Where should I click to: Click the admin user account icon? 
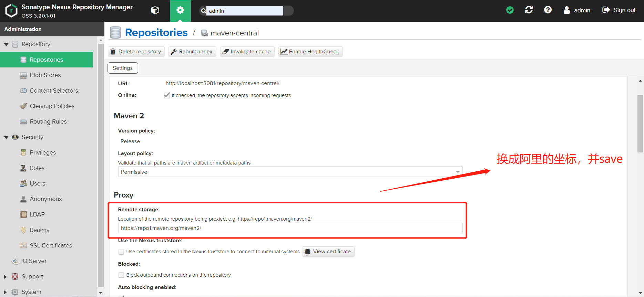(x=567, y=10)
